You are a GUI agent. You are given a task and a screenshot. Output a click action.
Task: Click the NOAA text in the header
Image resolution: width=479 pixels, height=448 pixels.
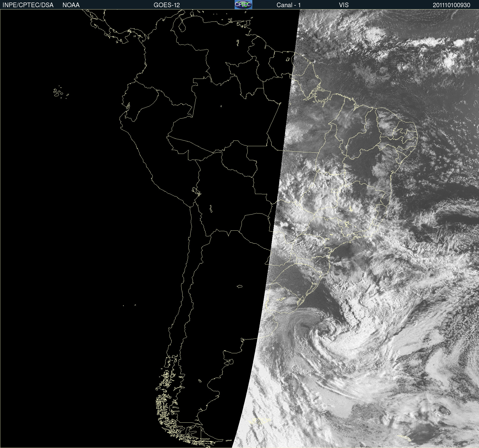[71, 5]
